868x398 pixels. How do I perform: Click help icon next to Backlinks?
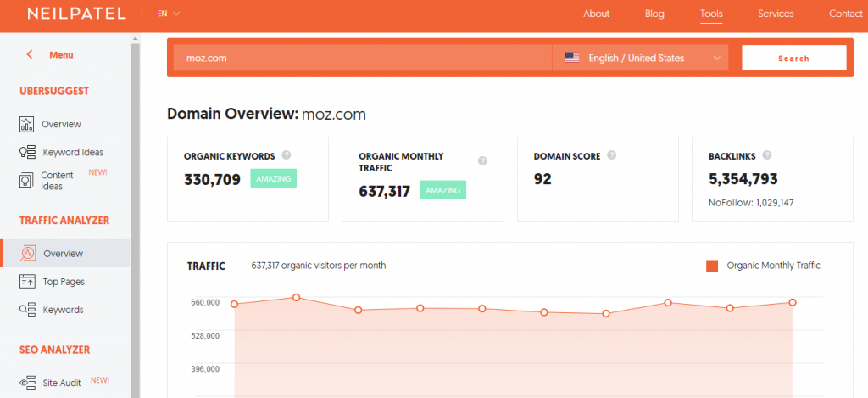[x=766, y=155]
